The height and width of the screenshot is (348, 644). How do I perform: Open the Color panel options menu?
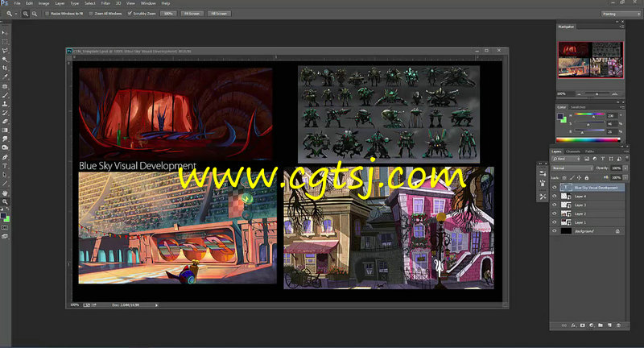[x=622, y=107]
